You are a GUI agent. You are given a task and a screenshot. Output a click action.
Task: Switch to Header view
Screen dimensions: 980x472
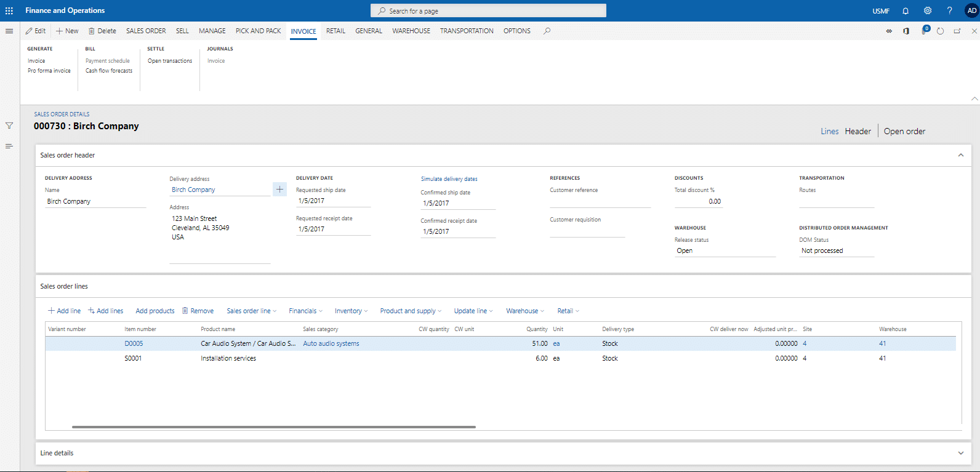point(857,131)
